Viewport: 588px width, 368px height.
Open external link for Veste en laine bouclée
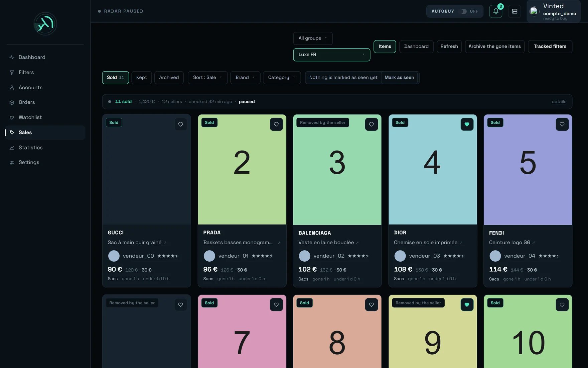pos(357,243)
